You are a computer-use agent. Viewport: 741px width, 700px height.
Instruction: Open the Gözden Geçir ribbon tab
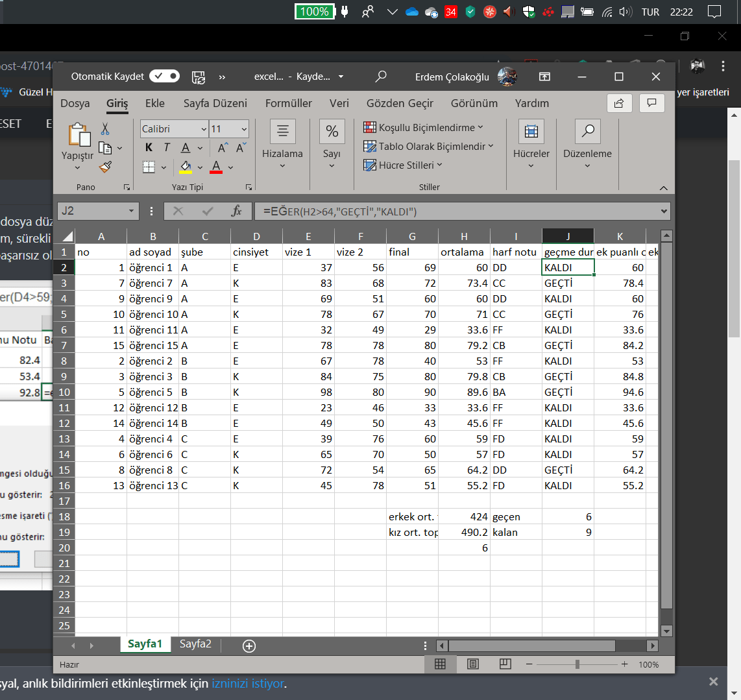[400, 103]
